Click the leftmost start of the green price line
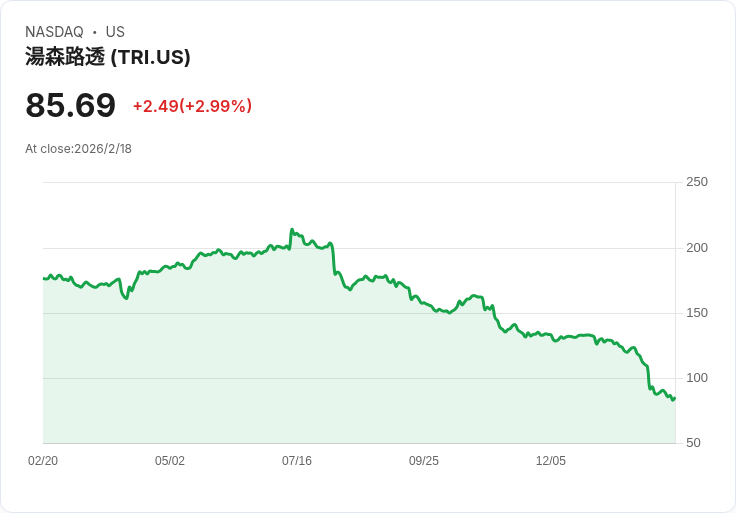The height and width of the screenshot is (513, 736). tap(44, 278)
